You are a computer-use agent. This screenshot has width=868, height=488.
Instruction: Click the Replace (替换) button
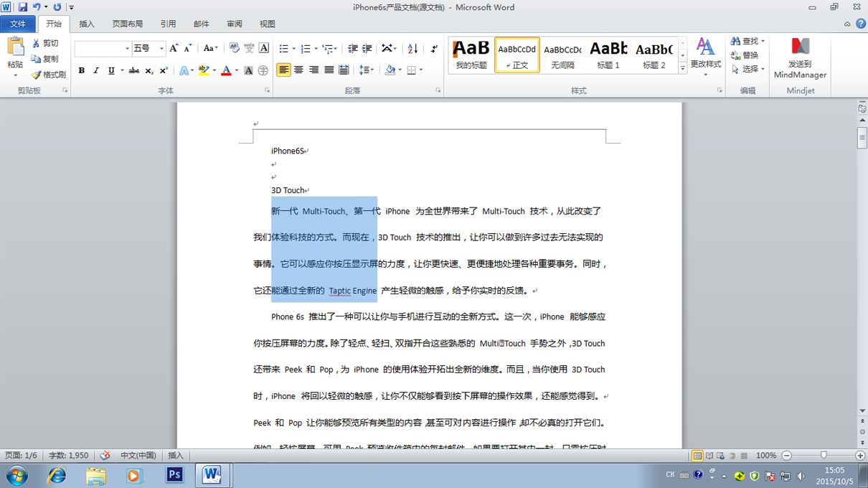[x=745, y=55]
